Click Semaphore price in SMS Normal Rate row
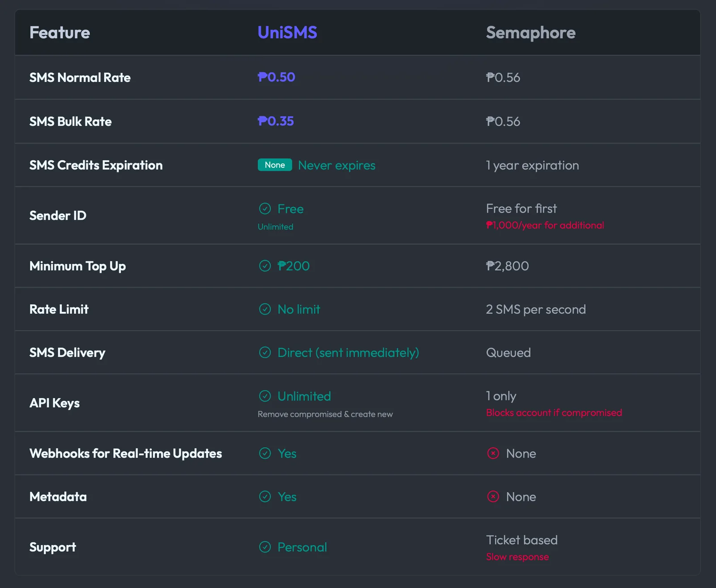Viewport: 716px width, 588px height. 503,77
